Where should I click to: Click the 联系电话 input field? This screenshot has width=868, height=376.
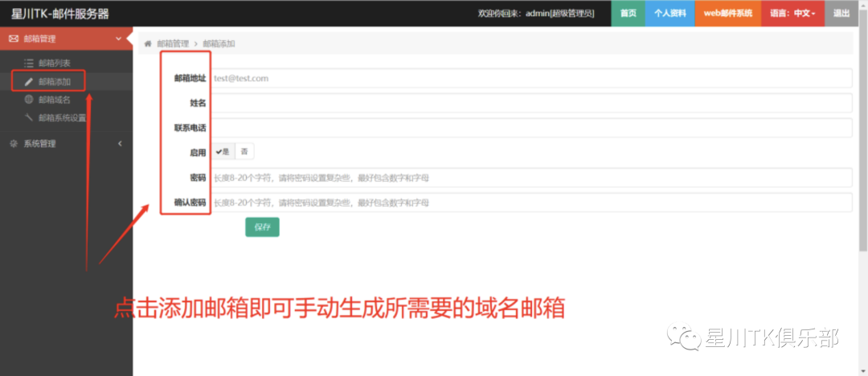(531, 128)
